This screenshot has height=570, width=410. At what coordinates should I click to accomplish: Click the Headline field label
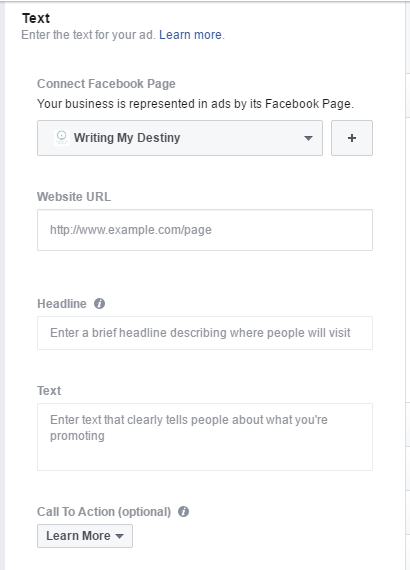click(62, 304)
